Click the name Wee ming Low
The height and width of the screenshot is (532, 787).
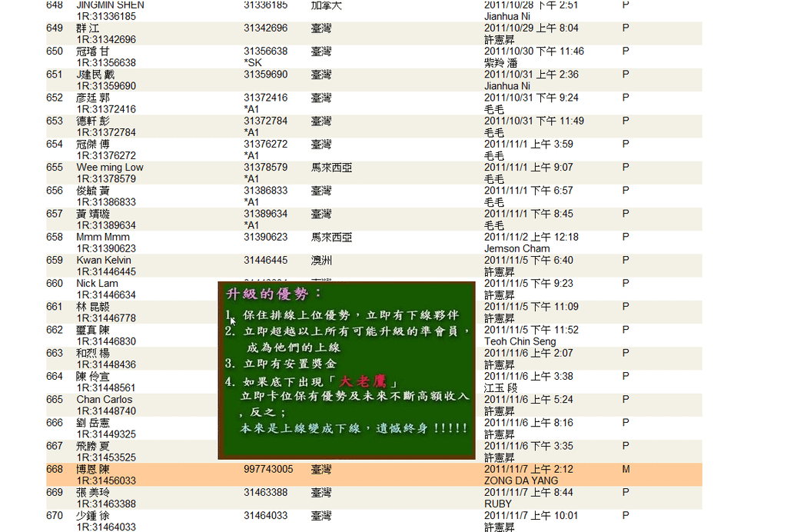109,167
